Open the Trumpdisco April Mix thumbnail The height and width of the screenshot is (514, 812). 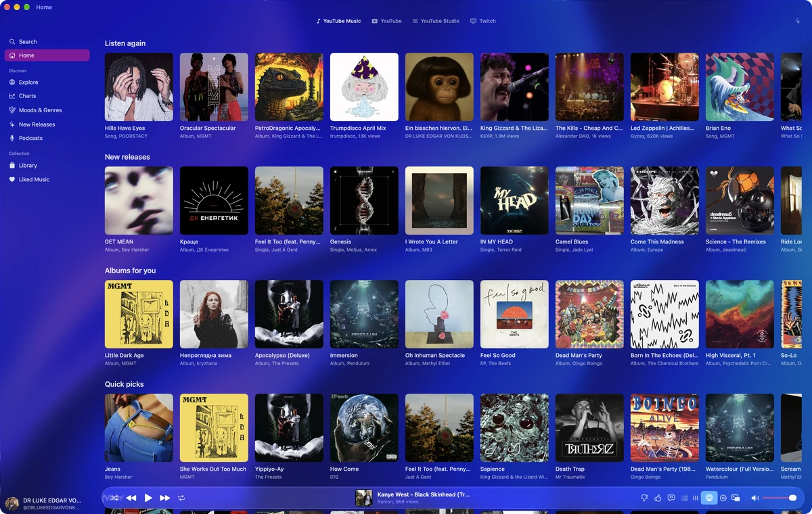pos(364,87)
